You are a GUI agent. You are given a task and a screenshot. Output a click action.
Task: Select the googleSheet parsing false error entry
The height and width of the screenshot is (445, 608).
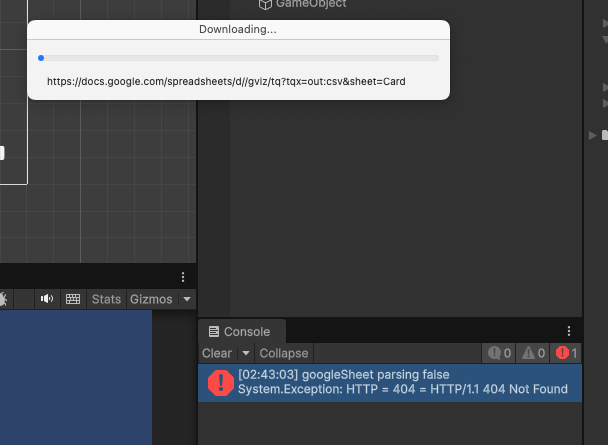tap(390, 383)
